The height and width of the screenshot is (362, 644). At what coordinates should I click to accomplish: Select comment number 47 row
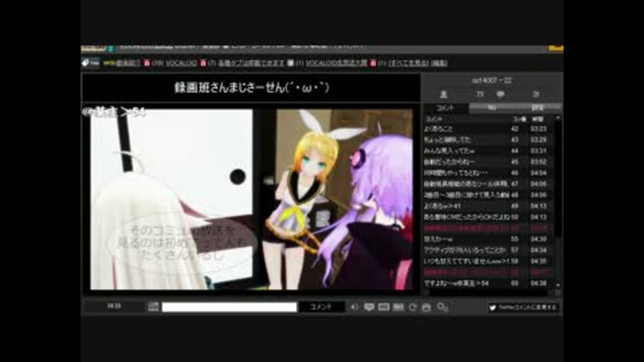[488, 184]
